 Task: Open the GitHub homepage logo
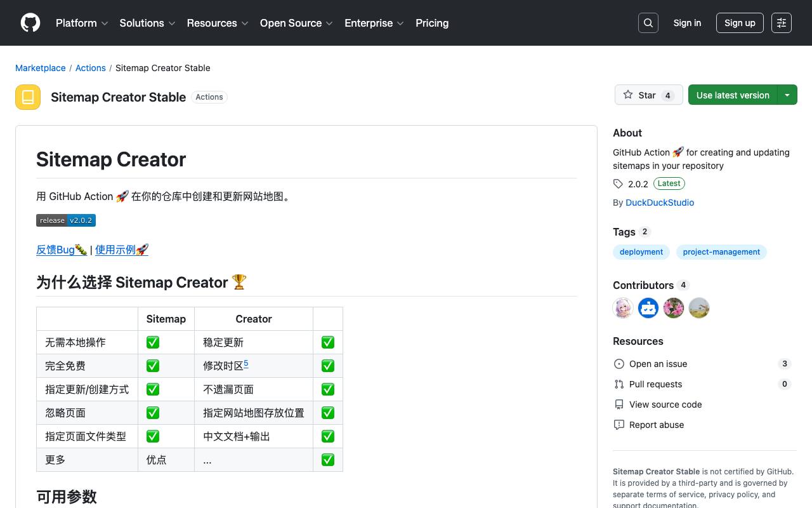pos(30,23)
